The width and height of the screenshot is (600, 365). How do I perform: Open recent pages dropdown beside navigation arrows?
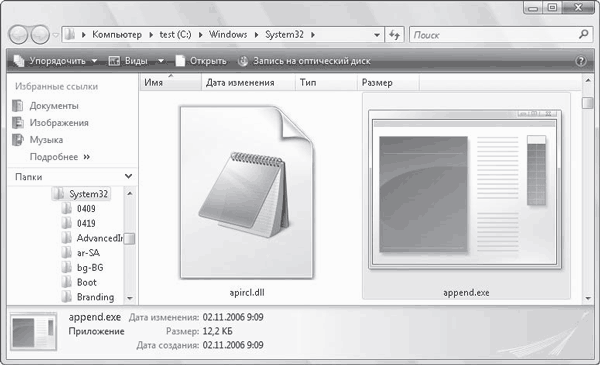[x=55, y=35]
